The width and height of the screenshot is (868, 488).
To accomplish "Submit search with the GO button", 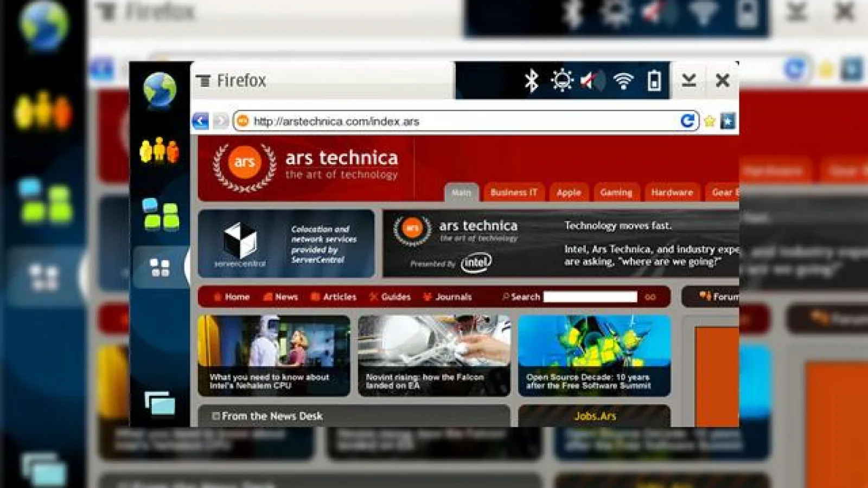I will (650, 297).
